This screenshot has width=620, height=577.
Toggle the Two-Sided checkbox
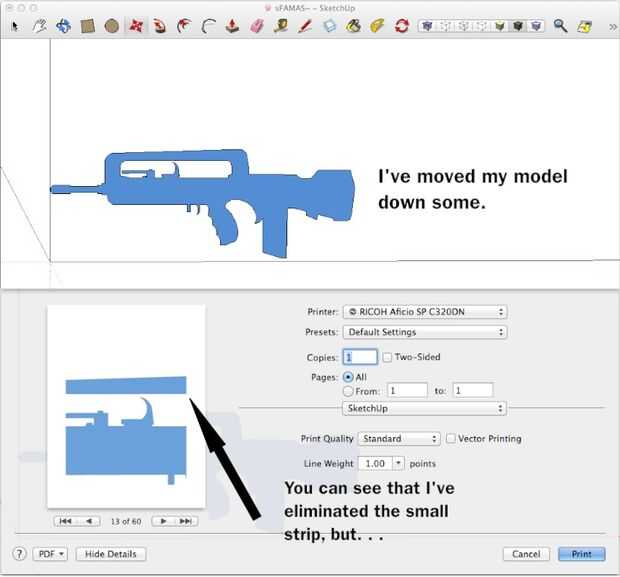pos(388,357)
